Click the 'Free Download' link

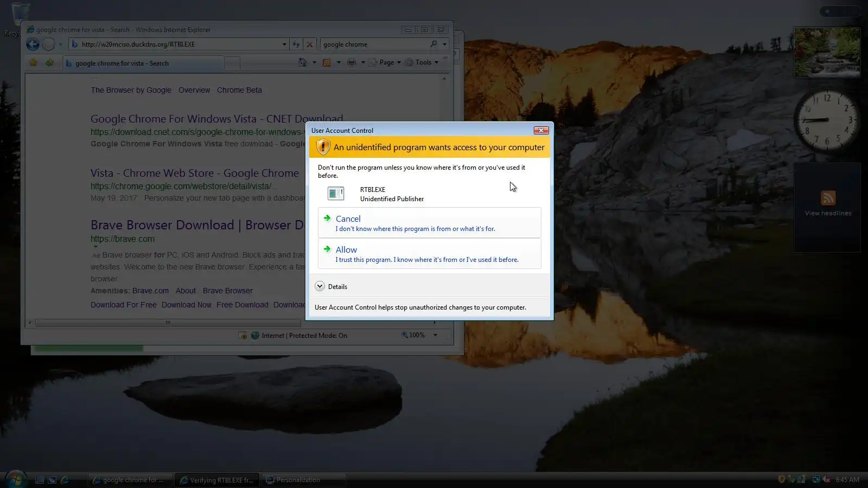[x=242, y=305]
